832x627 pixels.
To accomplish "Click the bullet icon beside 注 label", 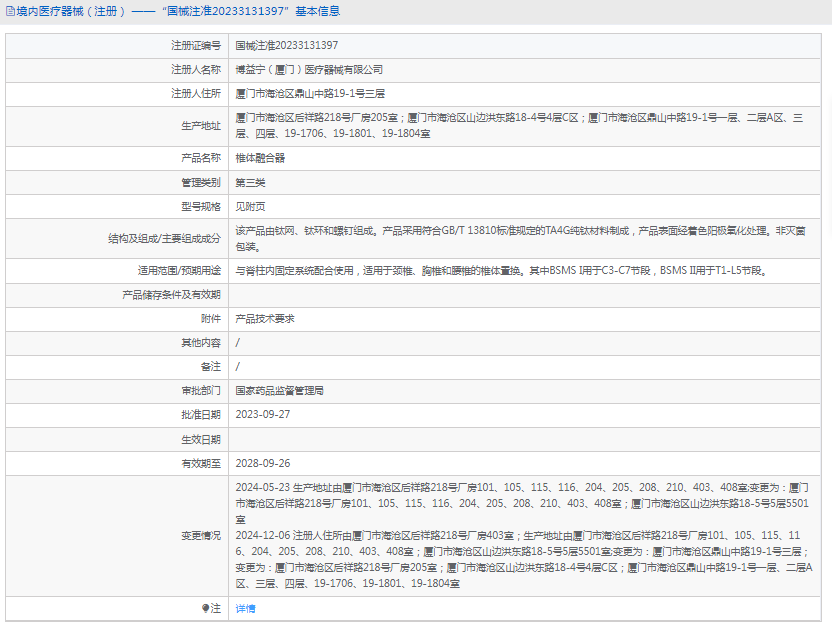I will pos(205,608).
